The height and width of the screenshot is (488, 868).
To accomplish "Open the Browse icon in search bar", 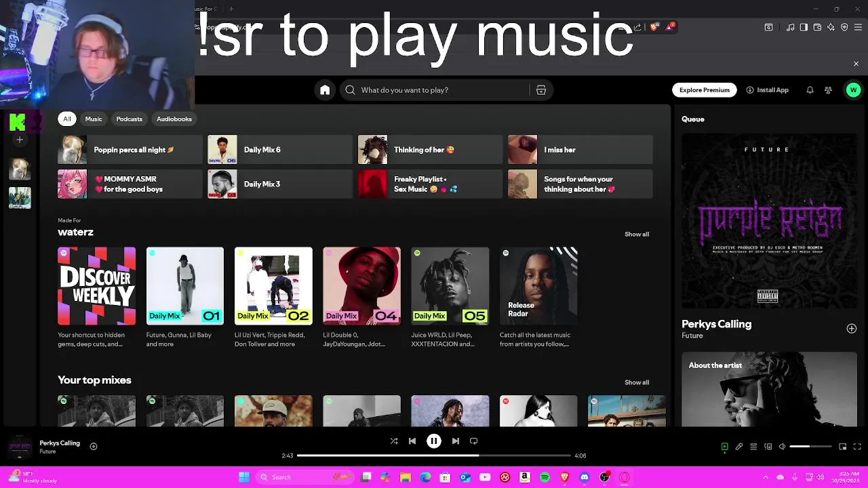I will point(541,90).
